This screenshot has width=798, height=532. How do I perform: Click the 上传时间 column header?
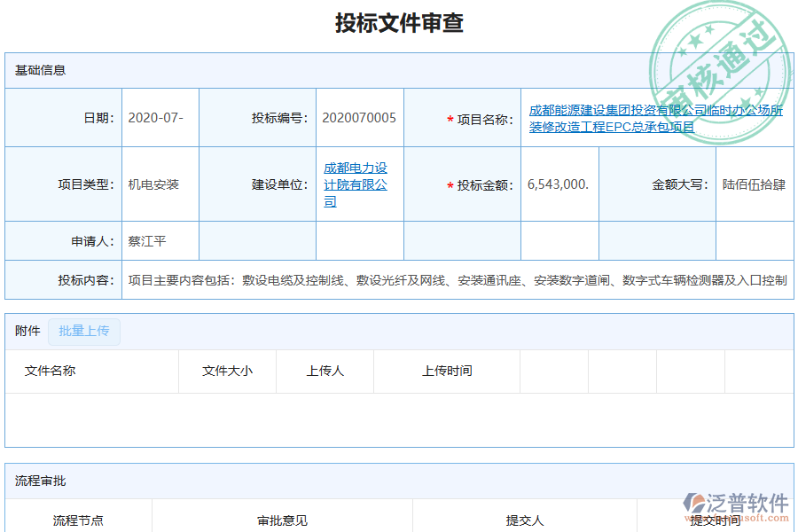click(x=446, y=372)
